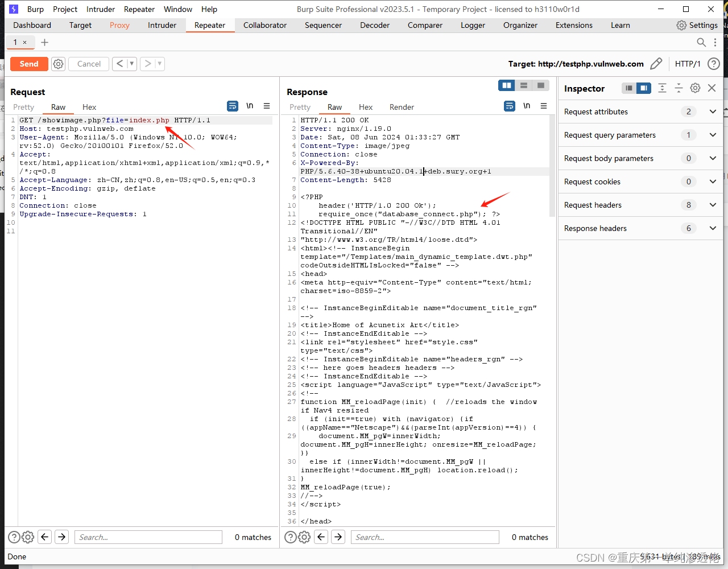Open a new Repeater tab with the plus button
728x569 pixels.
(44, 42)
